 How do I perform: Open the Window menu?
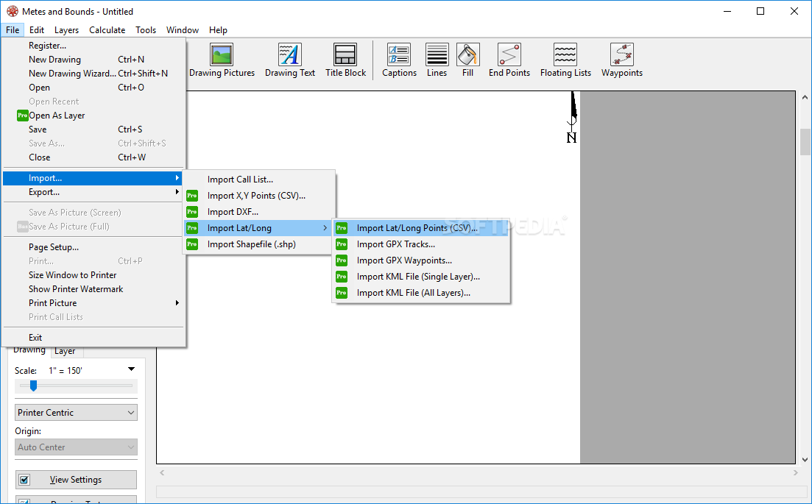[183, 30]
